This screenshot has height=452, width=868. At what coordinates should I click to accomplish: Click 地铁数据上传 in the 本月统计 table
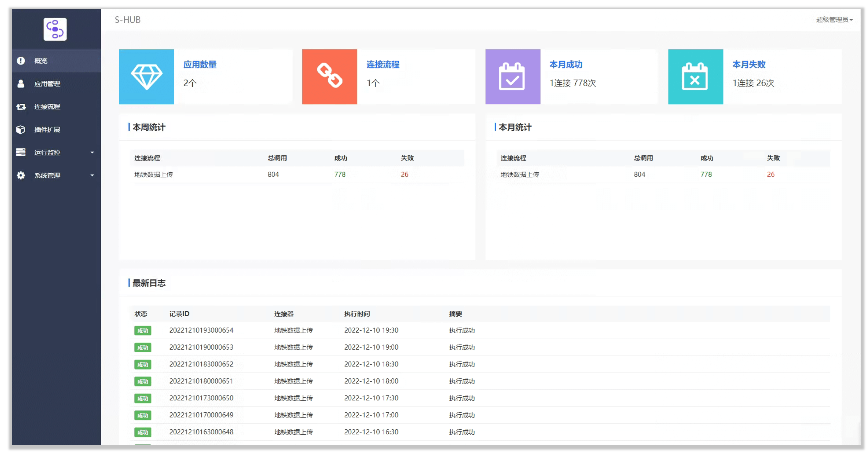pos(520,174)
